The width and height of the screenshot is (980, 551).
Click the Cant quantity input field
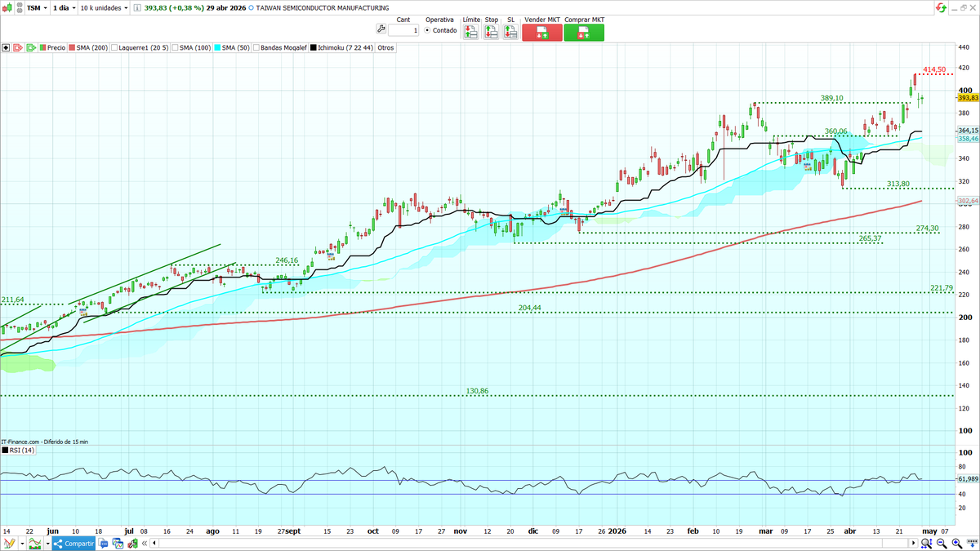pos(403,30)
